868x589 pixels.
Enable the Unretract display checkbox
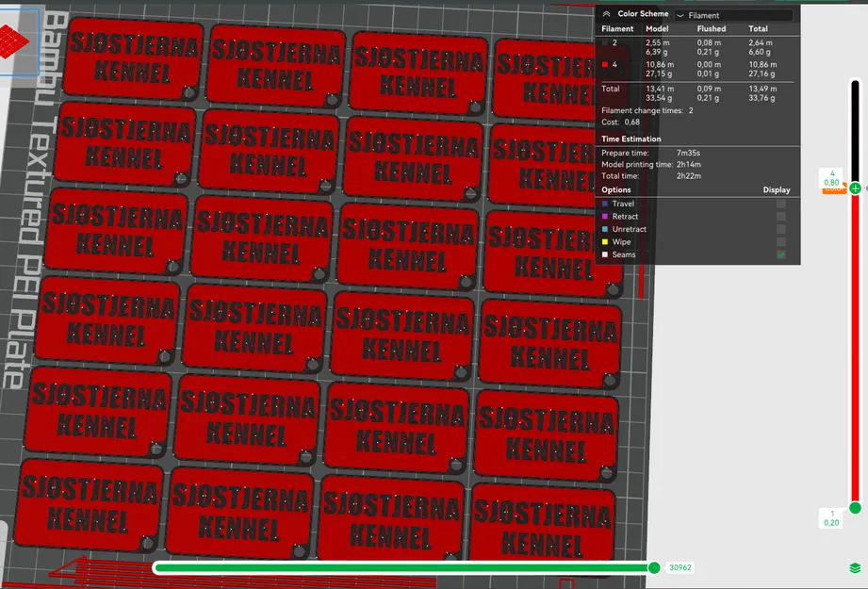click(781, 229)
